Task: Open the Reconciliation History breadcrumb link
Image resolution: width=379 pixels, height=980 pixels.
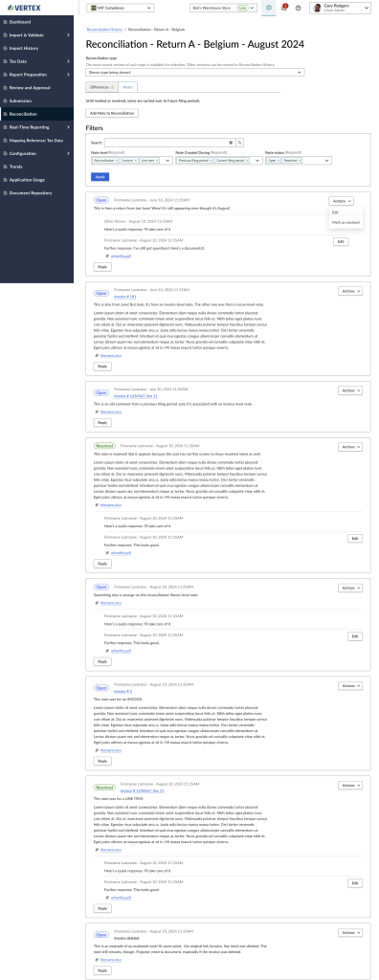Action: [x=104, y=30]
